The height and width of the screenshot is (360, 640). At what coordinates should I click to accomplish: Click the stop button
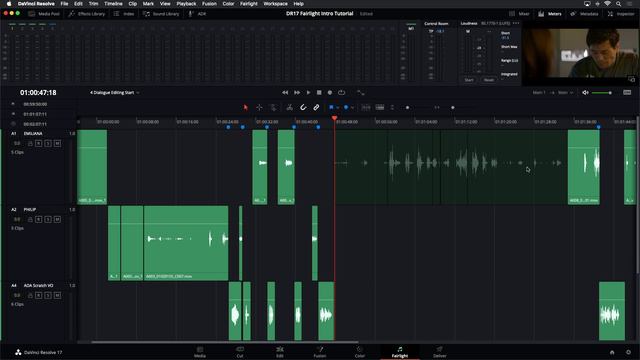click(x=319, y=93)
